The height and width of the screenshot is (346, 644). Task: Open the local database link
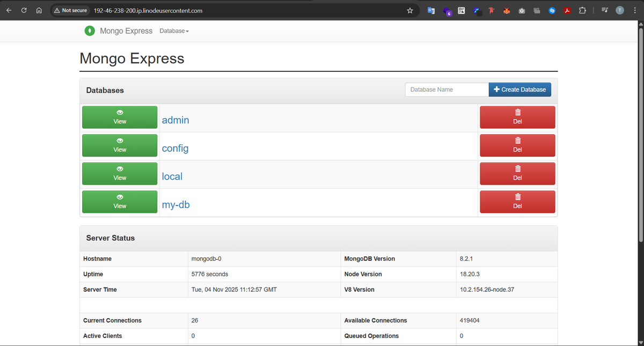[172, 176]
